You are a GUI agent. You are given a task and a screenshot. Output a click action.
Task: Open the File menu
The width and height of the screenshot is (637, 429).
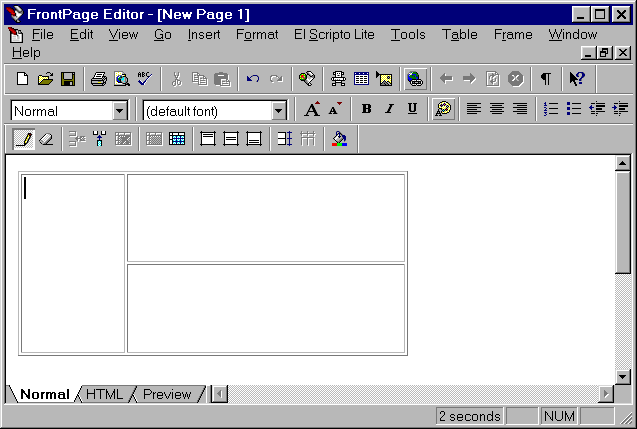click(x=43, y=35)
